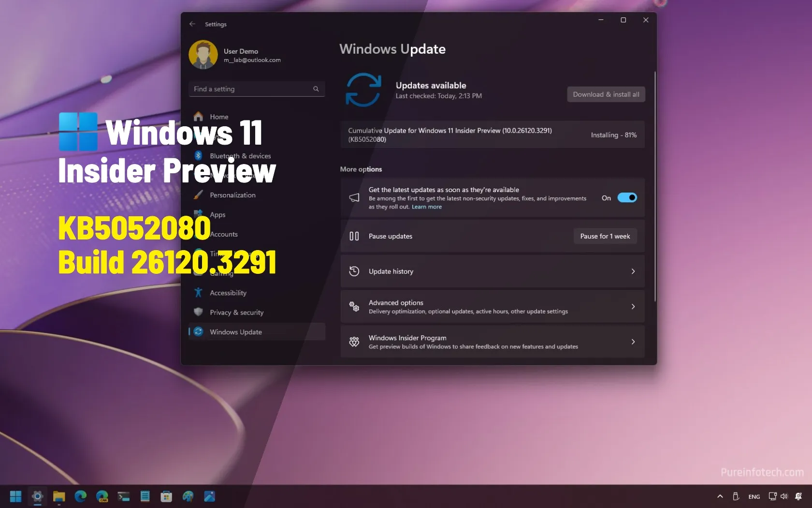The width and height of the screenshot is (812, 508).
Task: Click the Settings window vertical scrollbar
Action: tap(655, 186)
